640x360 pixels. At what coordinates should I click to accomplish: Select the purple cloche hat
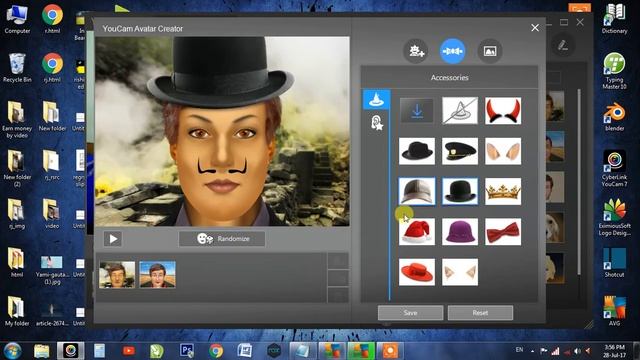coord(460,231)
